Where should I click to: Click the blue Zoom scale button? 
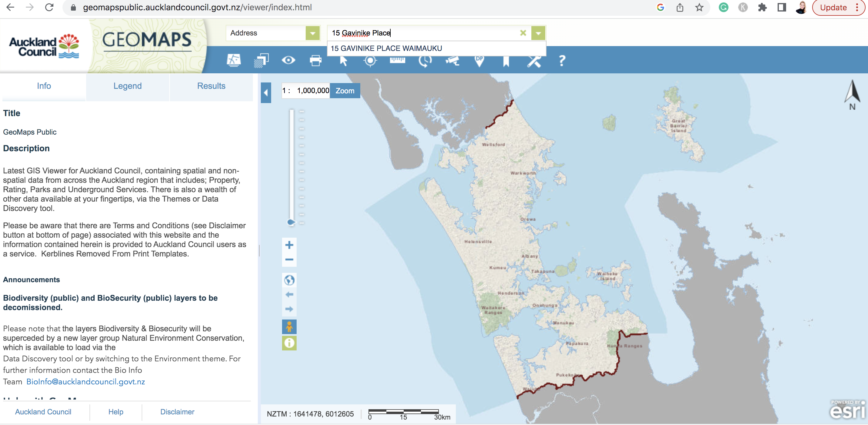pyautogui.click(x=345, y=91)
